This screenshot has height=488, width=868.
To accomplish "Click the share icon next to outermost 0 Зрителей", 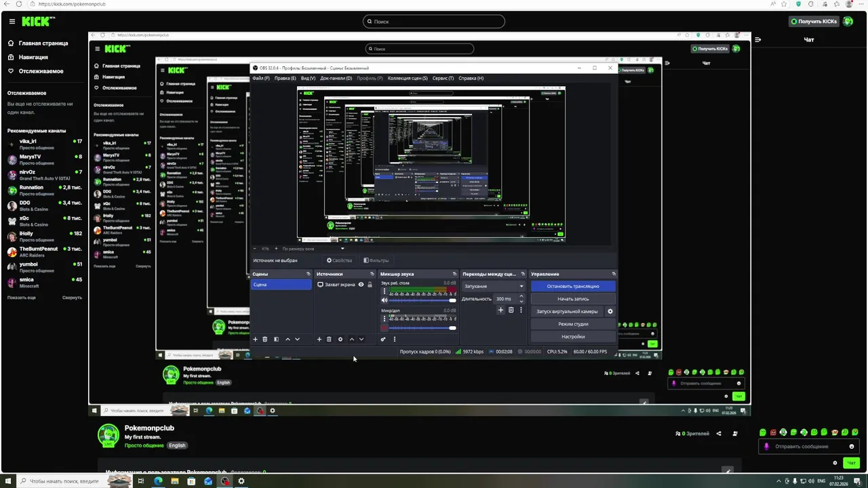I will (x=719, y=434).
